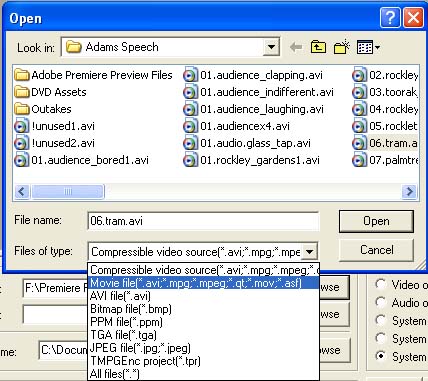Click the horizontal scrollbar thumb in file list
Viewport: 428px width, 381px height.
[68, 192]
